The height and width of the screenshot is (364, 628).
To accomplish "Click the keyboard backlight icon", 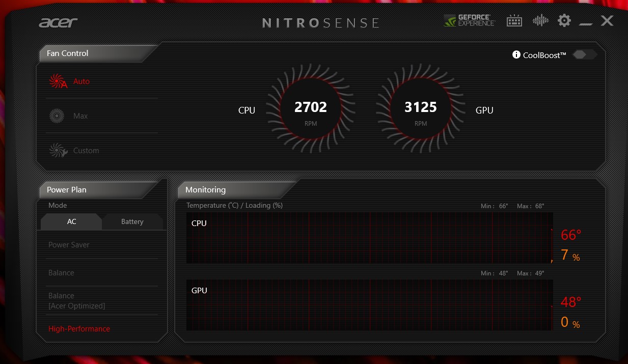I will click(x=514, y=21).
